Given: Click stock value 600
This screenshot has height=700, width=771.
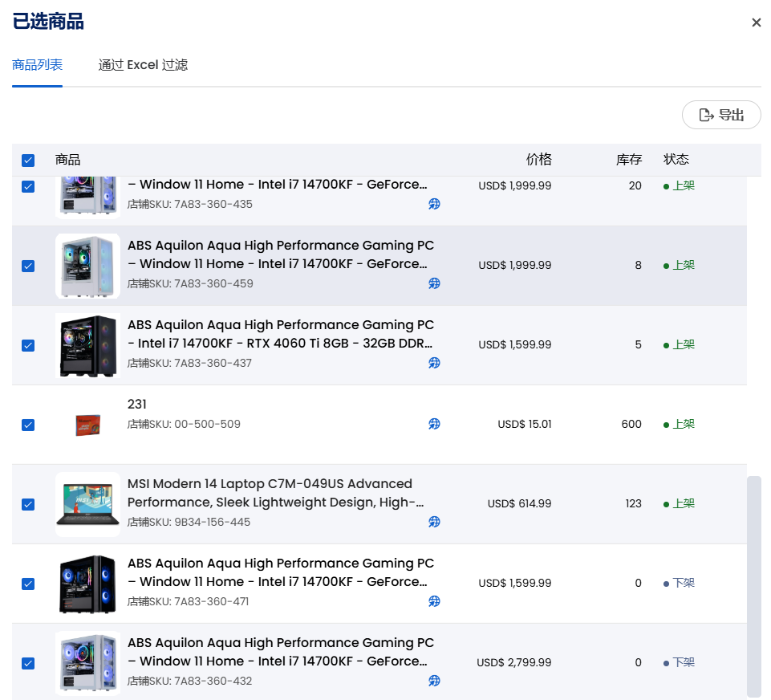Looking at the screenshot, I should [x=631, y=424].
